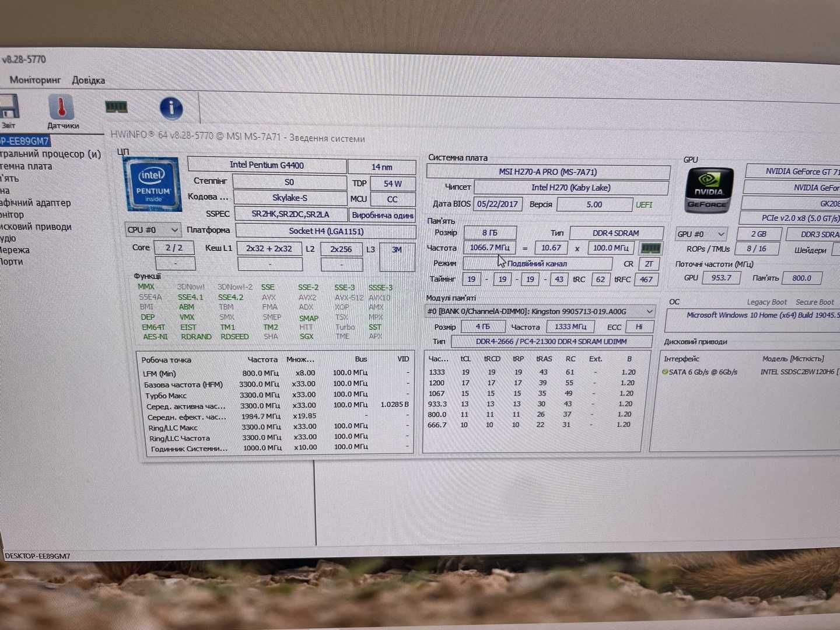Select the system board tree node
Image resolution: width=840 pixels, height=630 pixels.
click(26, 166)
